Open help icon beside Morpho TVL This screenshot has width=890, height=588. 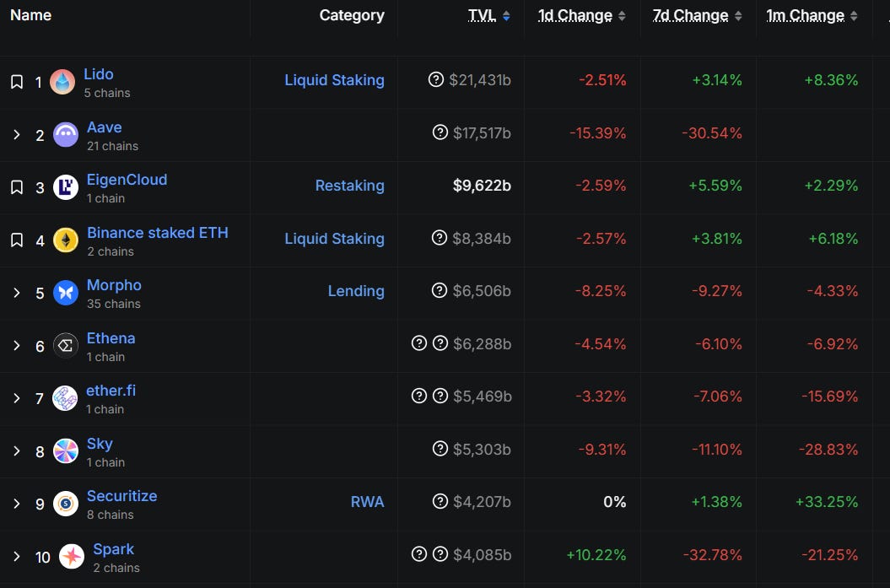pos(440,290)
